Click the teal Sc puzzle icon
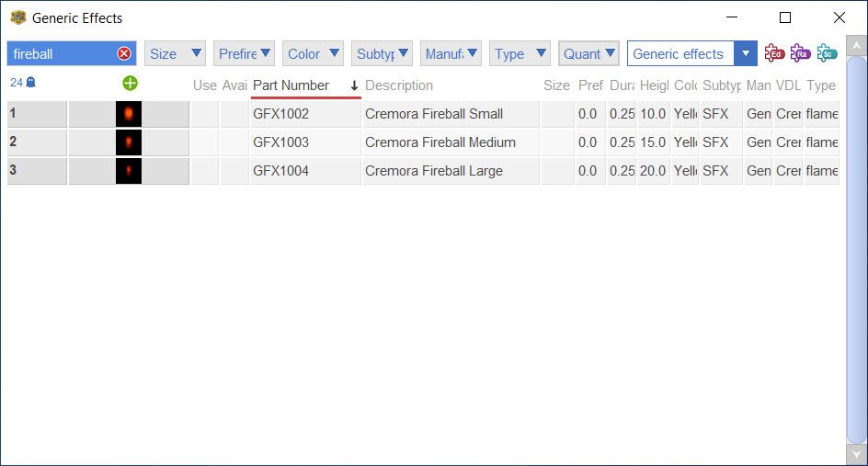 click(x=827, y=53)
